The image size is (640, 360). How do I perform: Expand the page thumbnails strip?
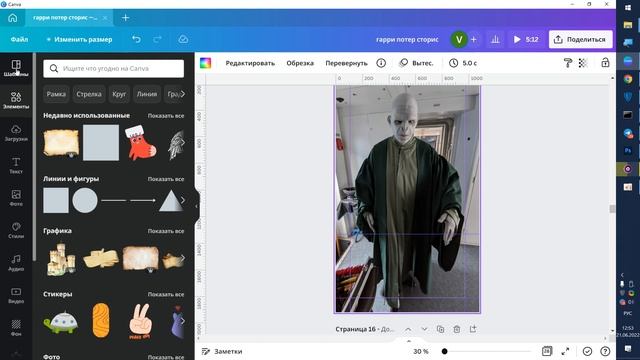pyautogui.click(x=409, y=340)
